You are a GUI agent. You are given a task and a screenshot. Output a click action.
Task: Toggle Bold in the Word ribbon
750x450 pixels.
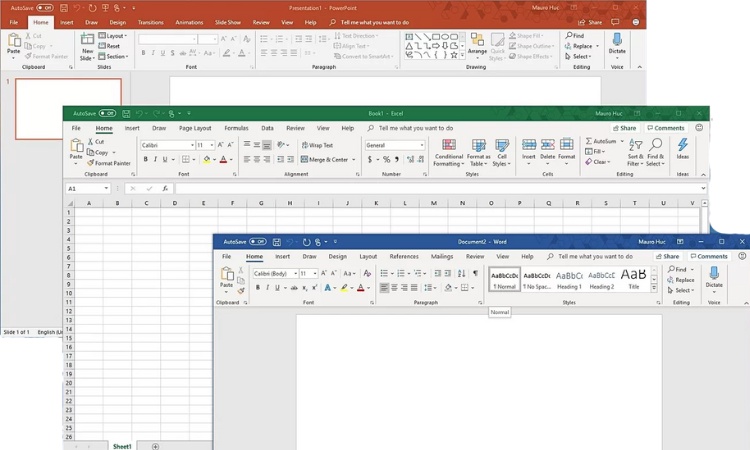point(257,287)
